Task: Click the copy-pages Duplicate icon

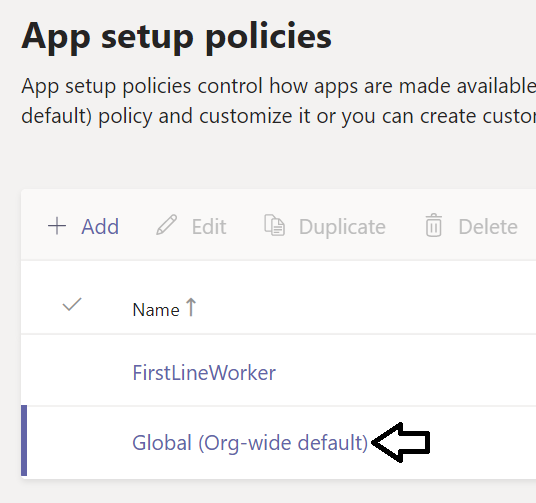Action: (274, 225)
